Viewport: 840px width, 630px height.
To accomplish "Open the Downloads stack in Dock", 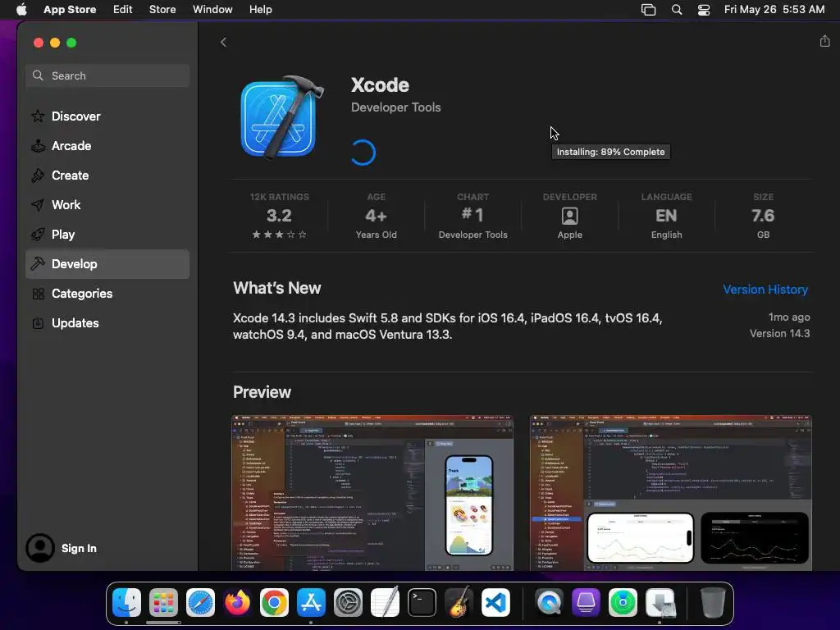I will point(660,602).
